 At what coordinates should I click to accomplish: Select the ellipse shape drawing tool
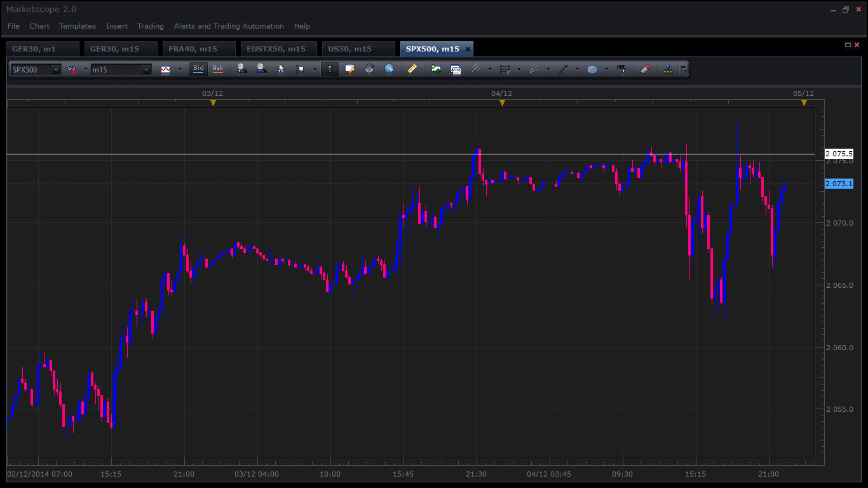[592, 69]
